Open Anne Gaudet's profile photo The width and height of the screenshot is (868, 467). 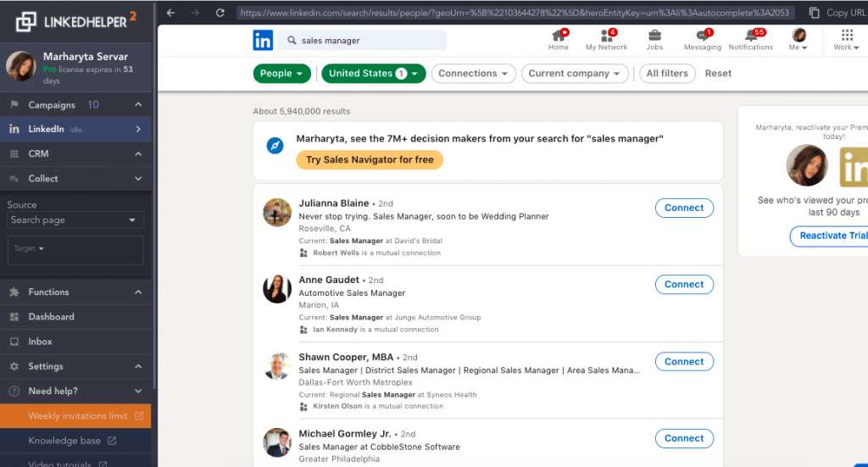click(277, 289)
